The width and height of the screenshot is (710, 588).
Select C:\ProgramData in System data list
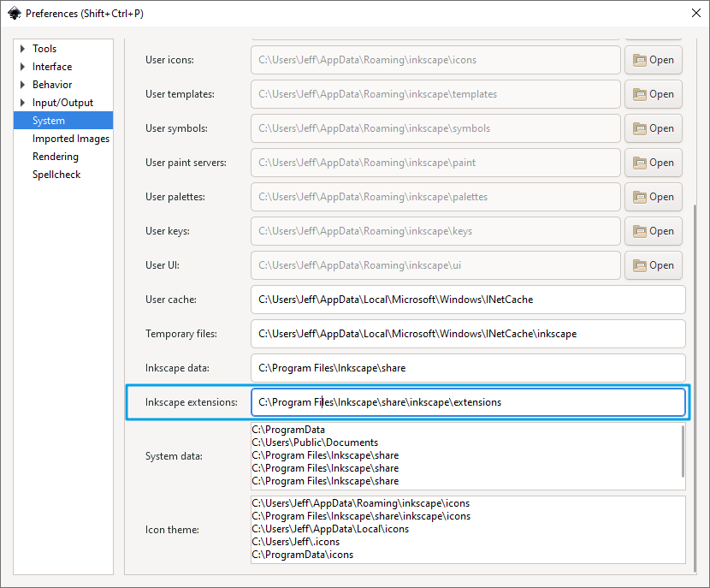pos(288,430)
